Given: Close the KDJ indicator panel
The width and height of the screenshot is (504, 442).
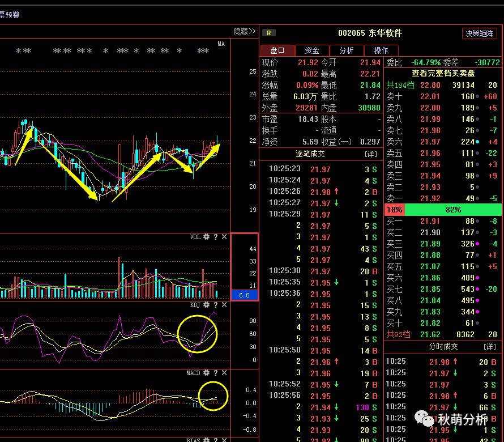Looking at the screenshot, I should [224, 305].
